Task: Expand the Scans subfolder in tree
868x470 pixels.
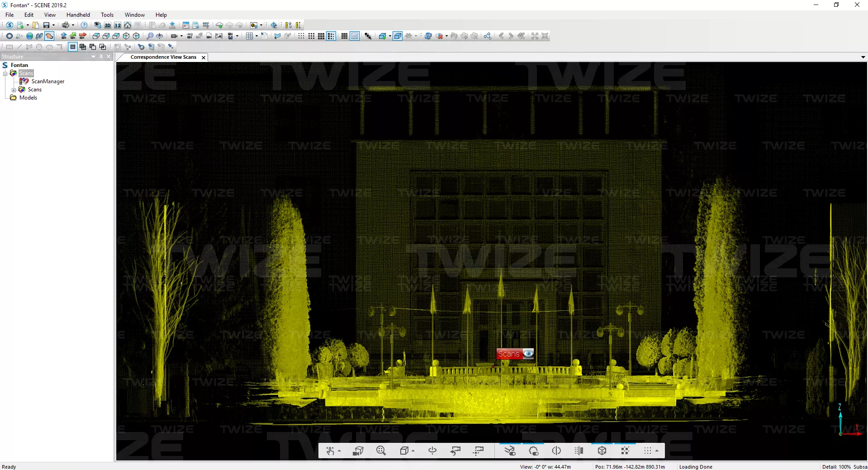Action: [14, 90]
